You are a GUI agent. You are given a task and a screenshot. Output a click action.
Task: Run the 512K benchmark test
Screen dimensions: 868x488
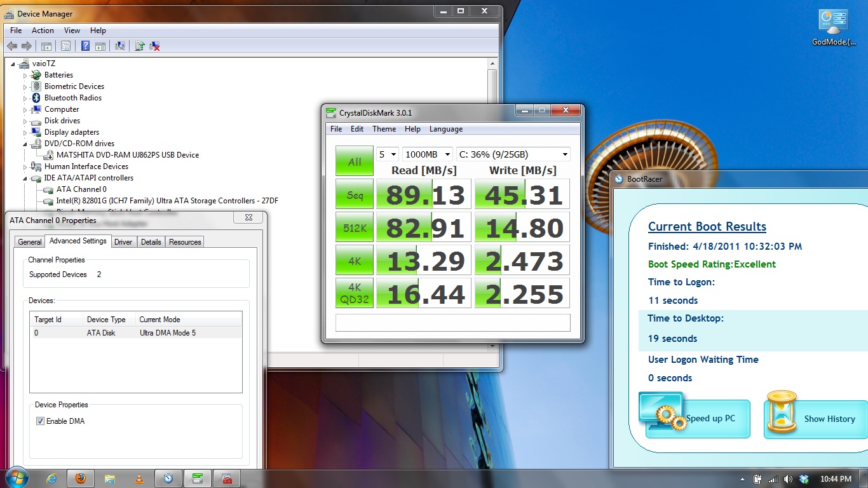pyautogui.click(x=355, y=227)
